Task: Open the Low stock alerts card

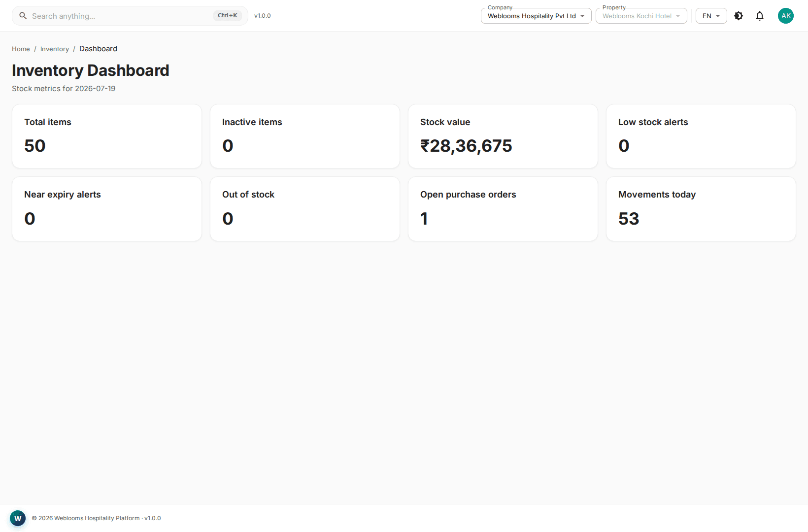Action: [x=701, y=136]
